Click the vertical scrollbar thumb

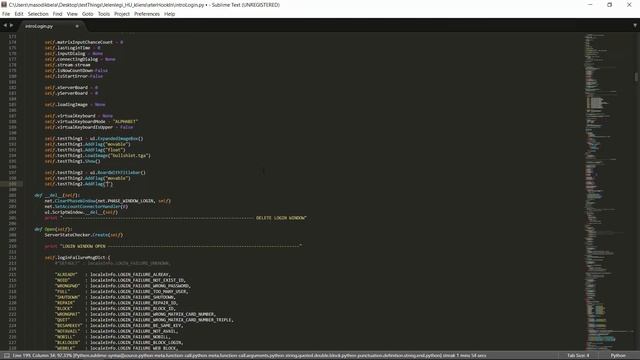coord(636,77)
